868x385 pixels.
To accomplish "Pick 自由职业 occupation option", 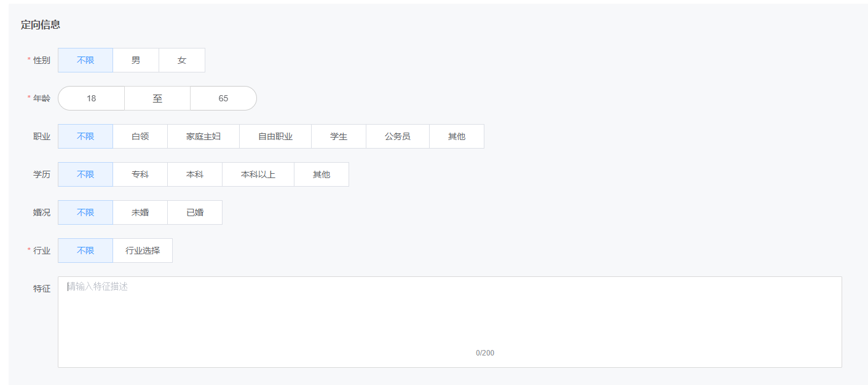I will [275, 136].
